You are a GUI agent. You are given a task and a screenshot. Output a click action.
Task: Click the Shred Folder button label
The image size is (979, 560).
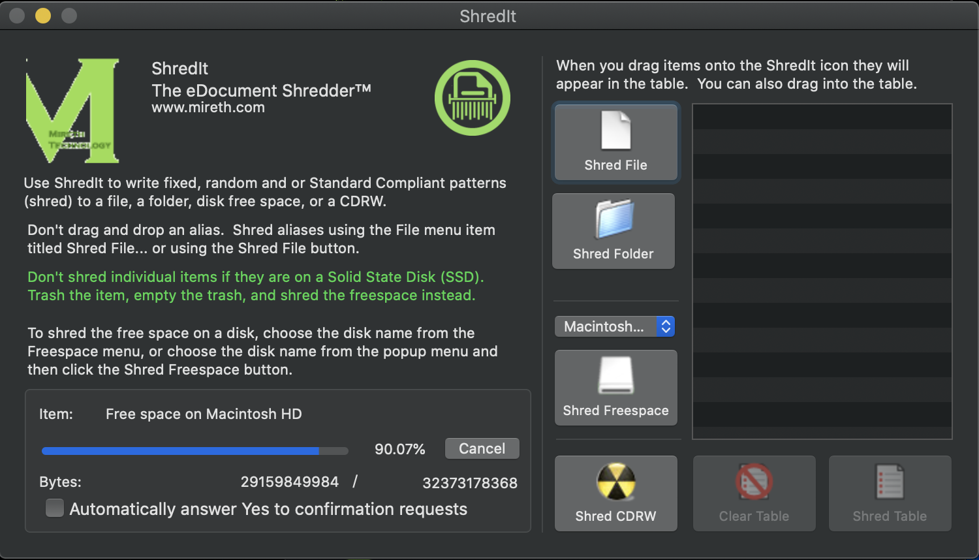(614, 254)
